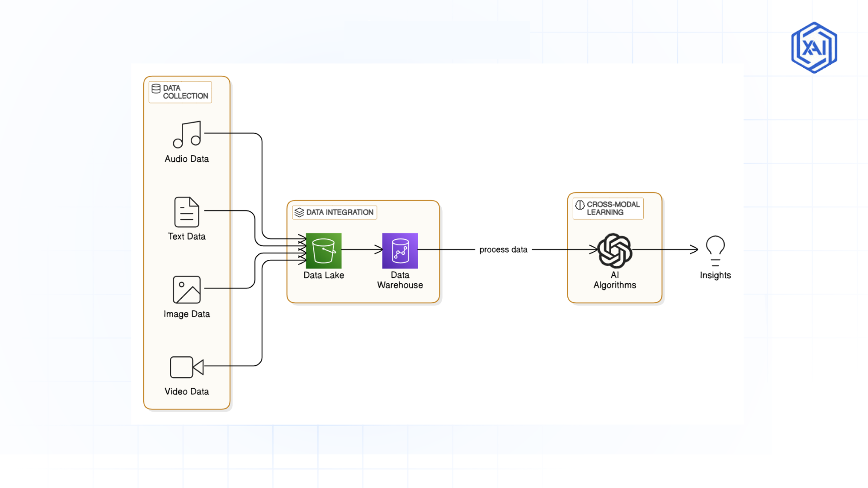Click the layers icon beside DATA INTEGRATION
Image resolution: width=868 pixels, height=488 pixels.
click(x=299, y=212)
